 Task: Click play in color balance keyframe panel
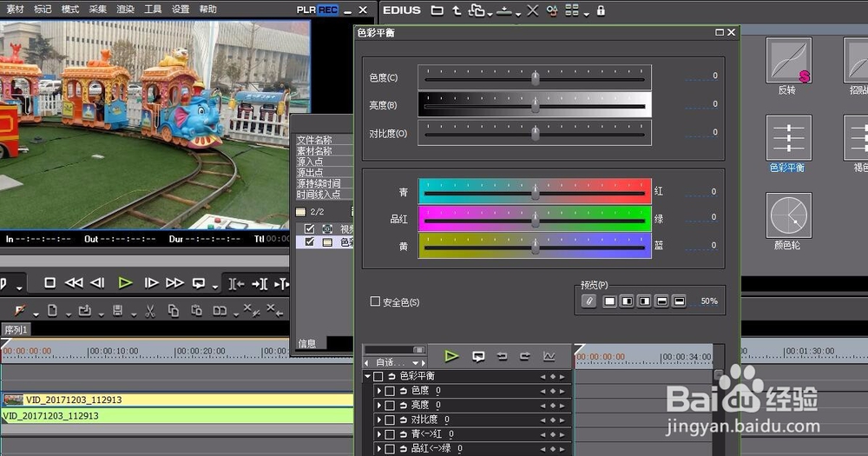point(451,356)
